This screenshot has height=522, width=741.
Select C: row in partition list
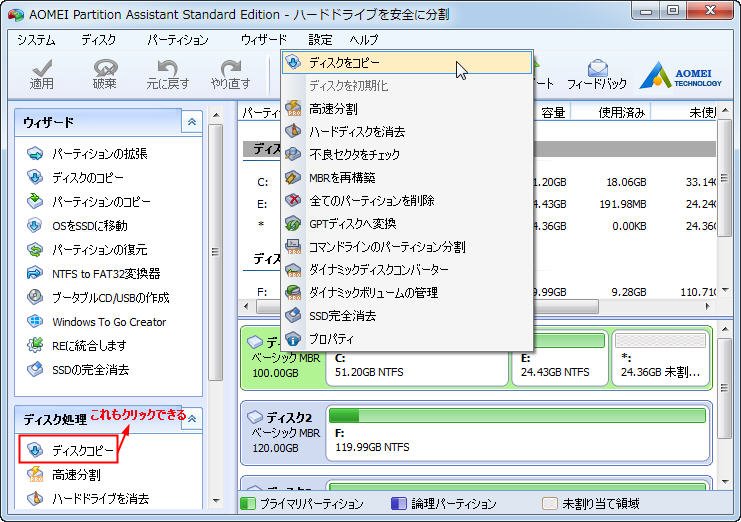(480, 182)
